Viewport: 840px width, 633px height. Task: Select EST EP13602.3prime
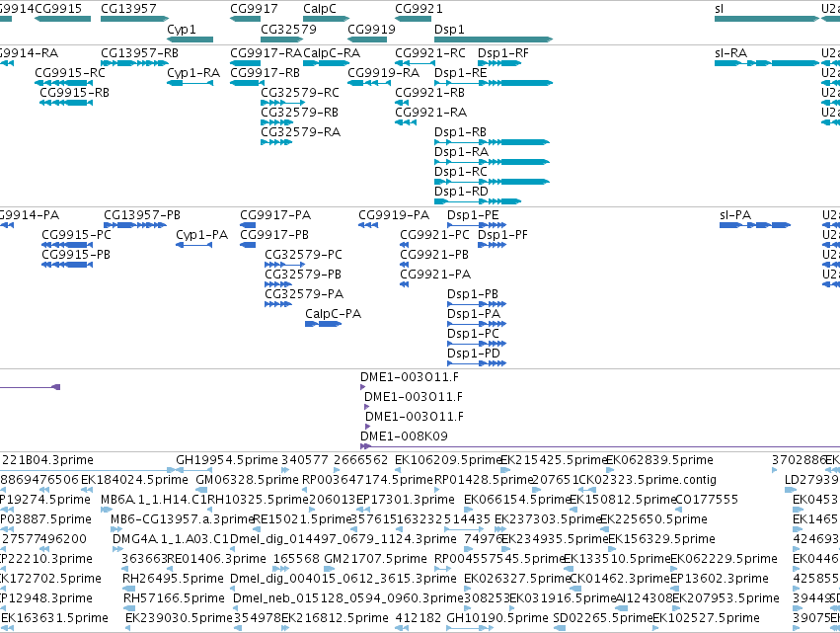point(673,589)
